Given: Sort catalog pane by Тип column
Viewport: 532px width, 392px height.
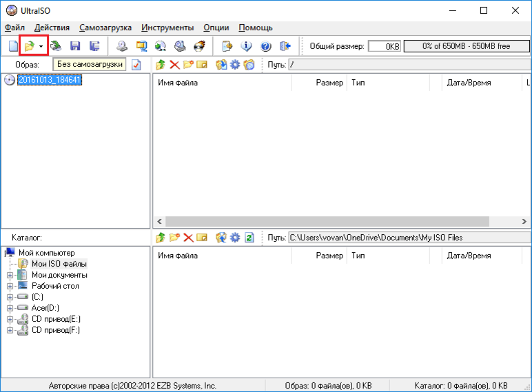Looking at the screenshot, I should (388, 256).
